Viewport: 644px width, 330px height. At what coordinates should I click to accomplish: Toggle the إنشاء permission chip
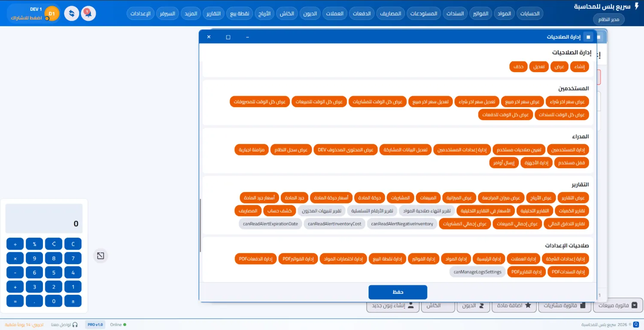[580, 67]
